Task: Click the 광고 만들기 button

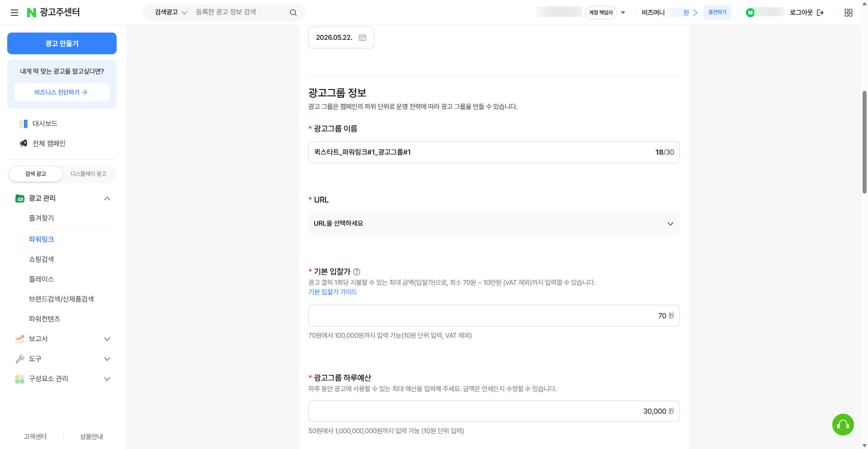Action: [x=62, y=43]
